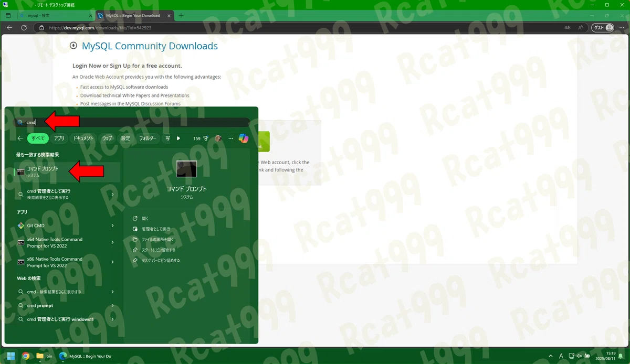
Task: Expand chevron for cmd web search result
Action: click(112, 292)
